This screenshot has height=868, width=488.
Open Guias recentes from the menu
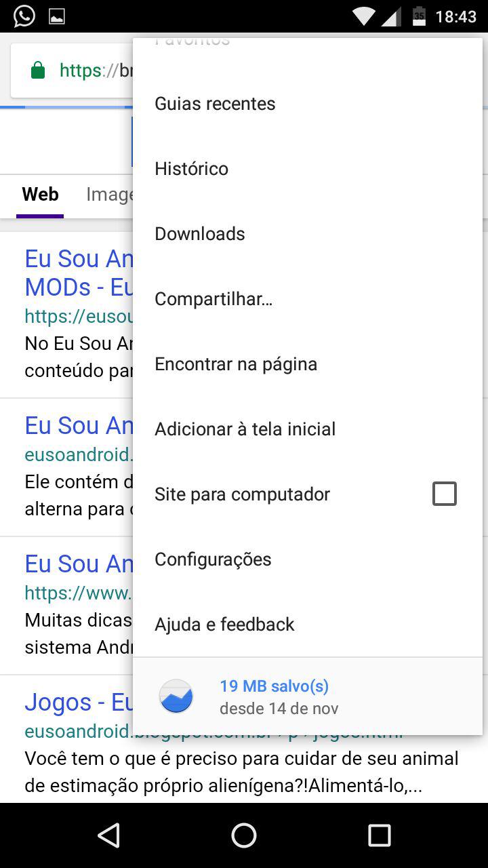(215, 104)
